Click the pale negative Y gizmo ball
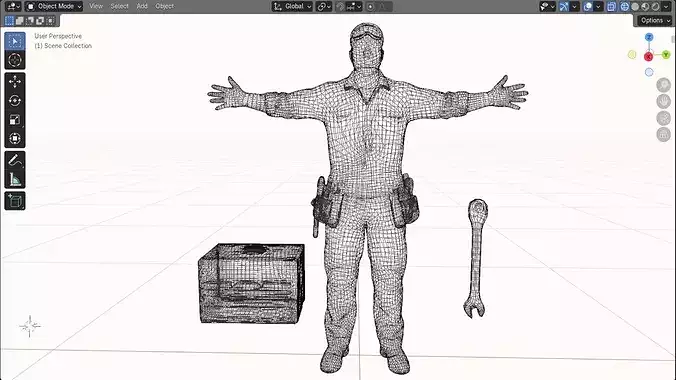This screenshot has height=380, width=676. coord(632,55)
